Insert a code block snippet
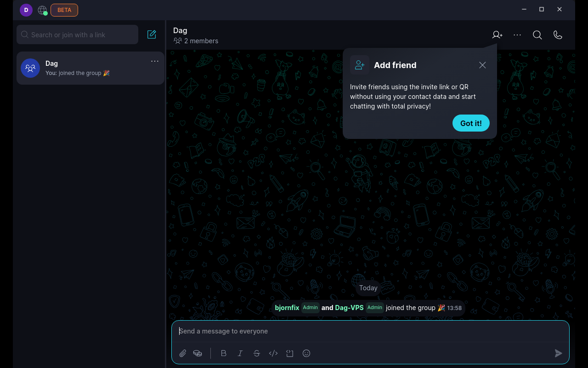This screenshot has height=368, width=588. tap(290, 353)
